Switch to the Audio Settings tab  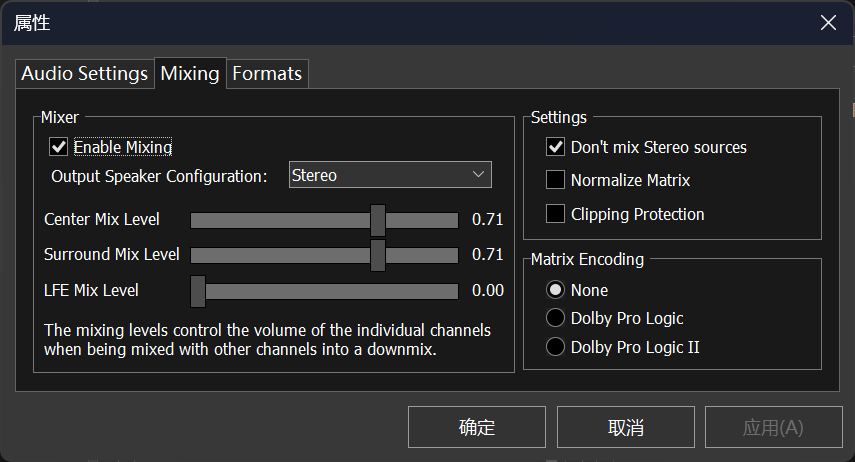point(85,74)
